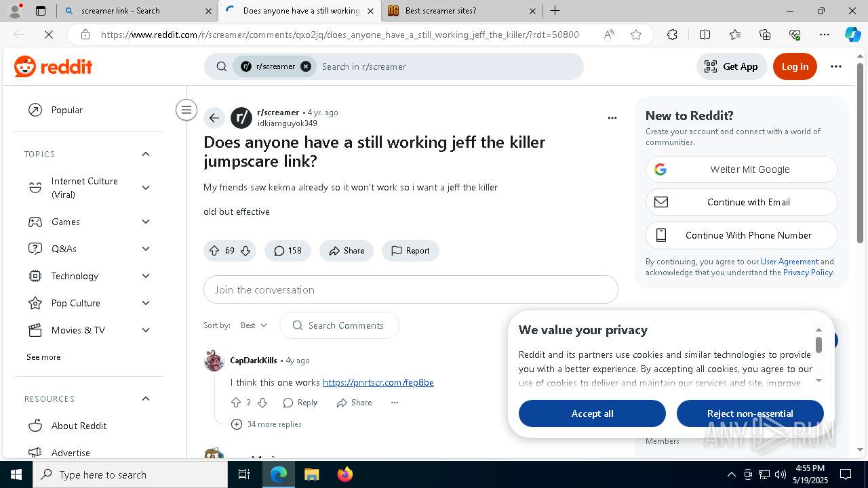
Task: Share the post
Action: tap(347, 251)
